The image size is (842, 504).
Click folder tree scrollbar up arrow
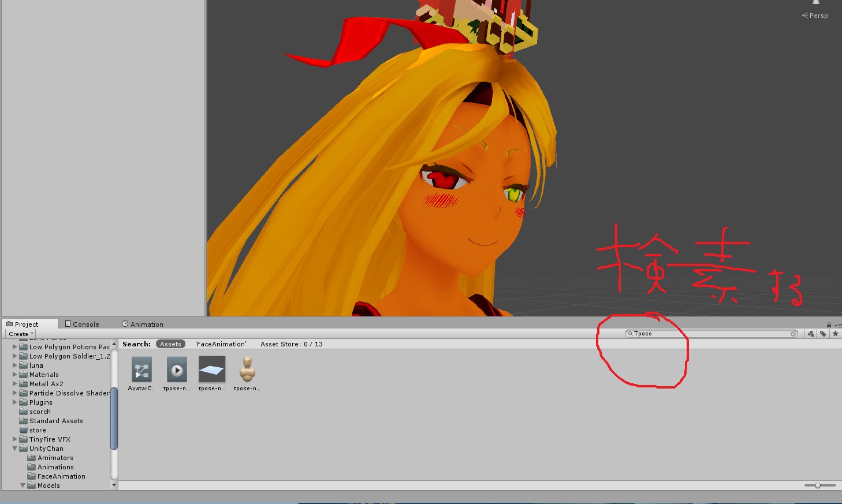click(x=114, y=344)
